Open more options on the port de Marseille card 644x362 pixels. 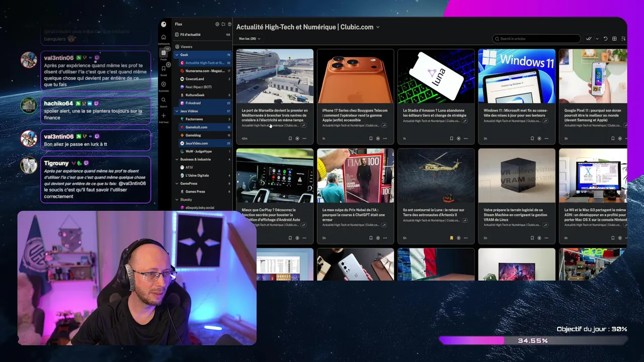[304, 138]
